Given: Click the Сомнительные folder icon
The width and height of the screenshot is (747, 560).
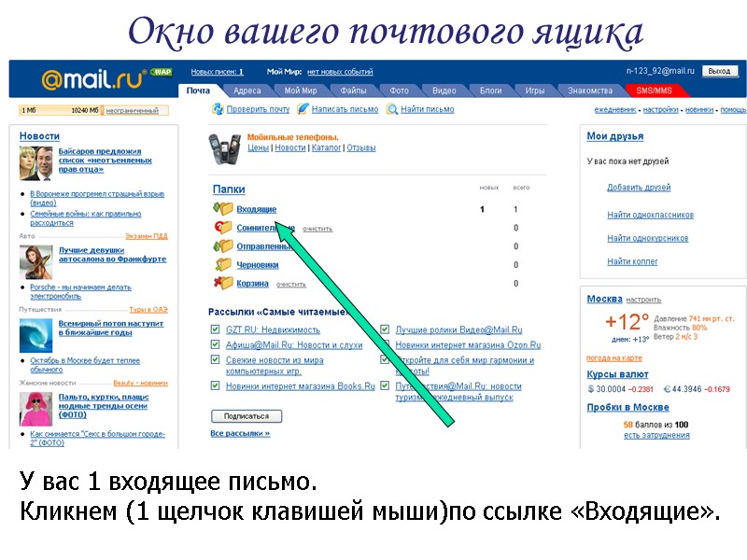Looking at the screenshot, I should [223, 227].
